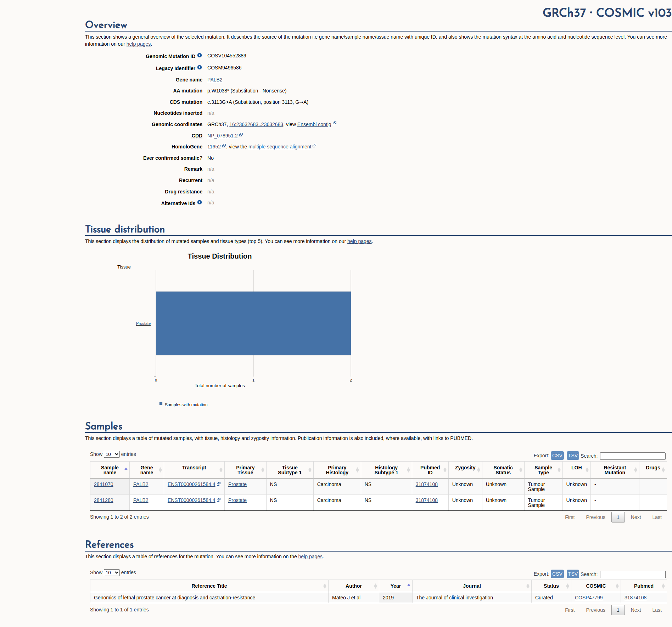Open help pages link in Tissue distribution
Screen dimensions: 672x627
tap(359, 241)
